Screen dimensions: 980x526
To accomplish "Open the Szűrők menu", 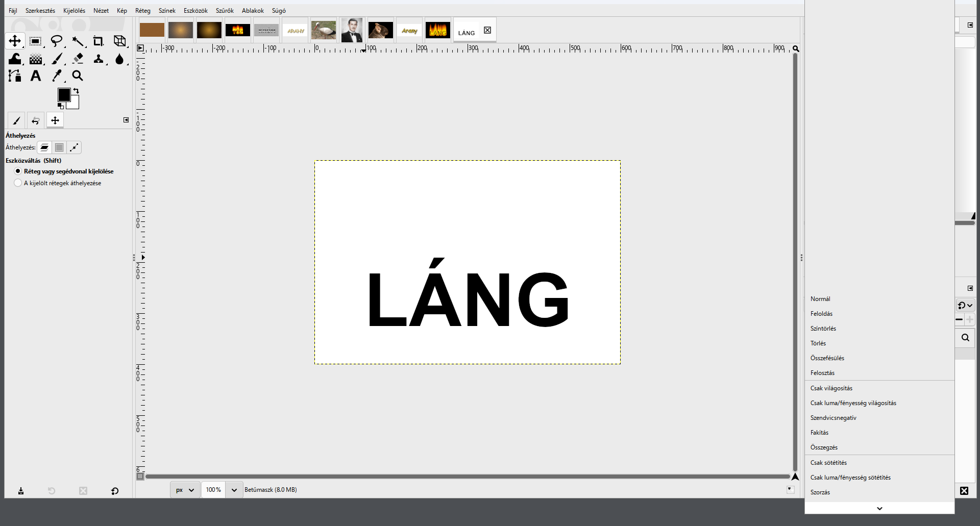I will [225, 11].
